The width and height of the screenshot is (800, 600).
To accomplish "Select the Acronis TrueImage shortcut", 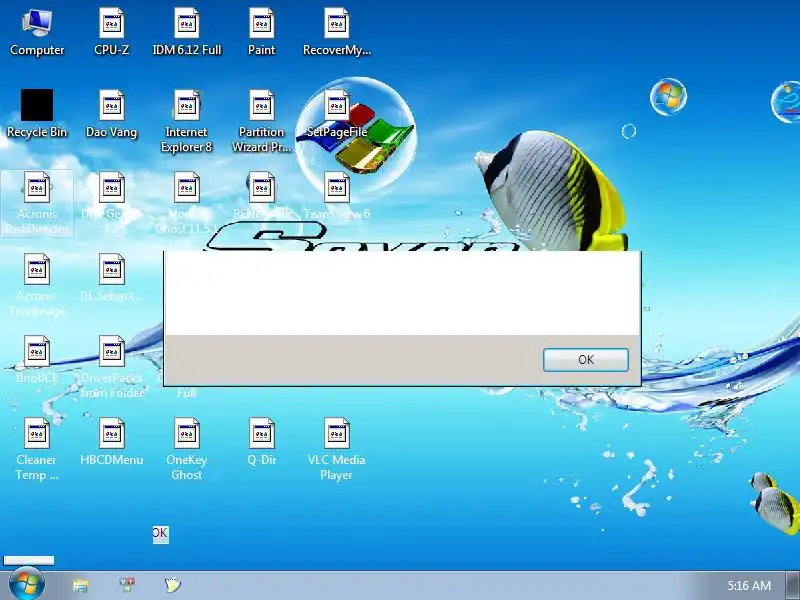I will coord(37,285).
